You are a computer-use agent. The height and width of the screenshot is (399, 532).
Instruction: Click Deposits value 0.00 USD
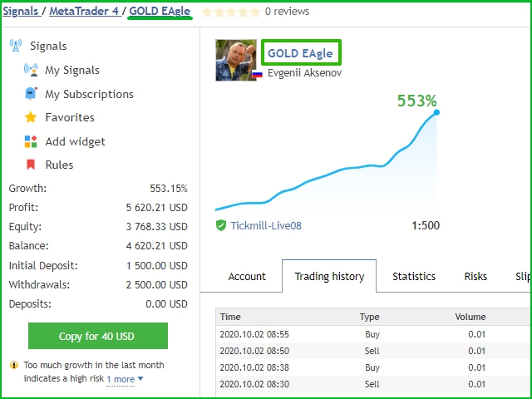pyautogui.click(x=166, y=304)
